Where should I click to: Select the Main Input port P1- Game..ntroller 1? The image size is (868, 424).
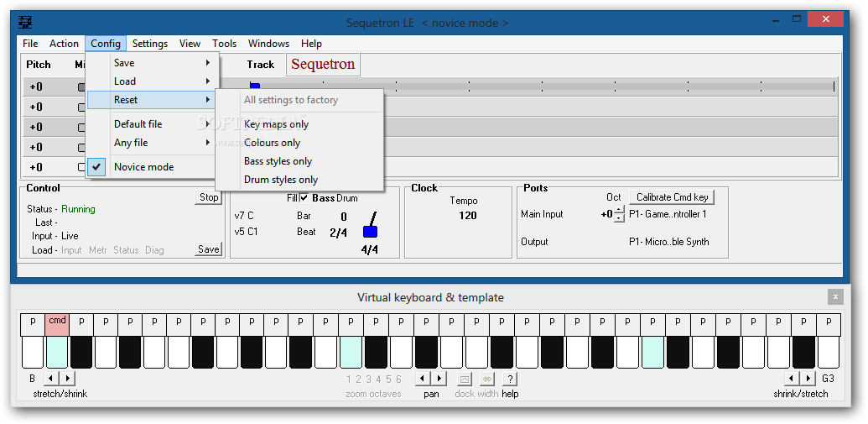tap(668, 214)
